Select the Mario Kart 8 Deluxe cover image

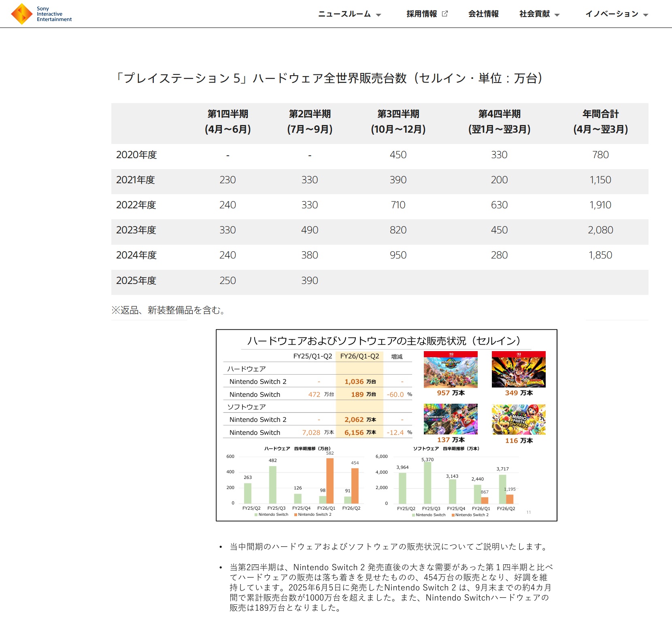pyautogui.click(x=451, y=419)
